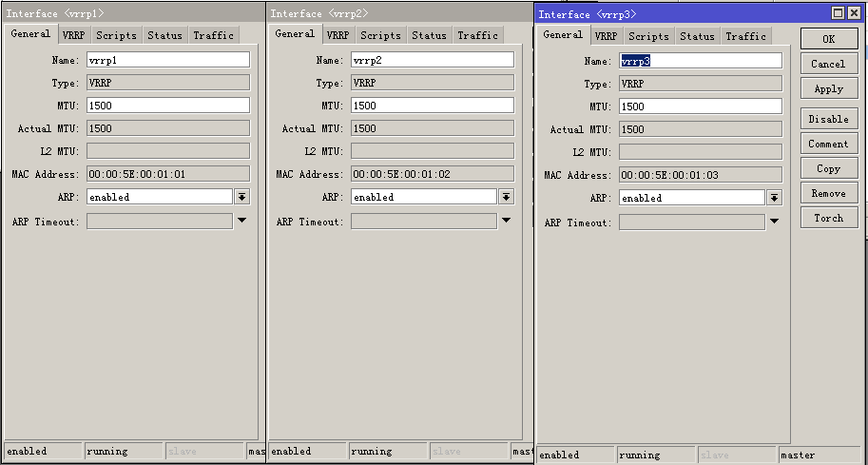This screenshot has width=868, height=465.
Task: Click the Apply button
Action: 829,88
